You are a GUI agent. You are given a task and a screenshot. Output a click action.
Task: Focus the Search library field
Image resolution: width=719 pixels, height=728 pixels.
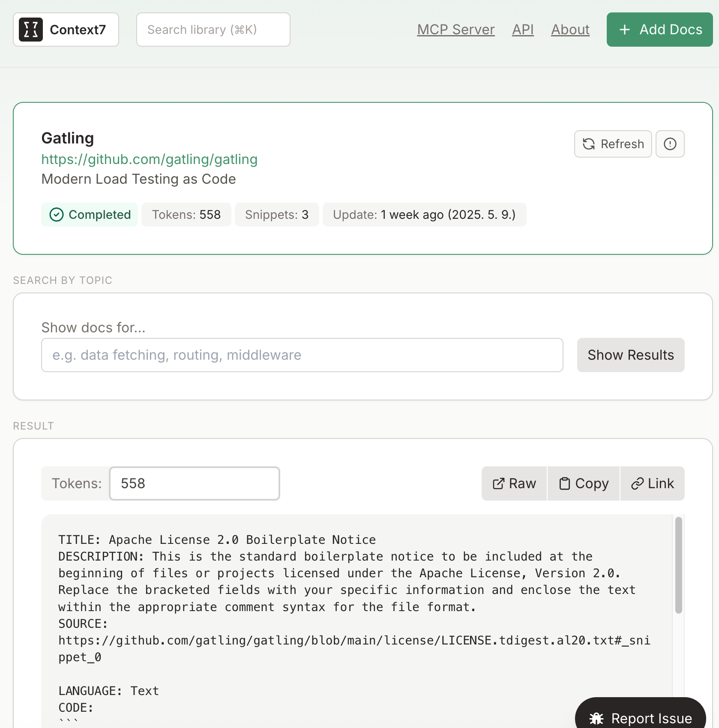point(213,30)
